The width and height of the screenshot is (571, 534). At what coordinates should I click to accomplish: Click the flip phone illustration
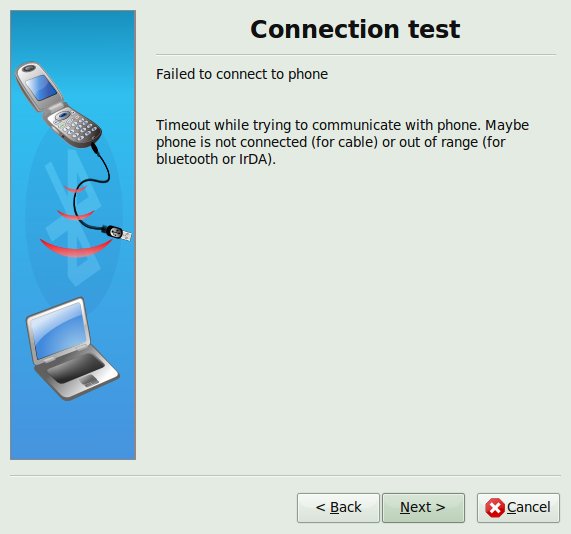[x=58, y=105]
